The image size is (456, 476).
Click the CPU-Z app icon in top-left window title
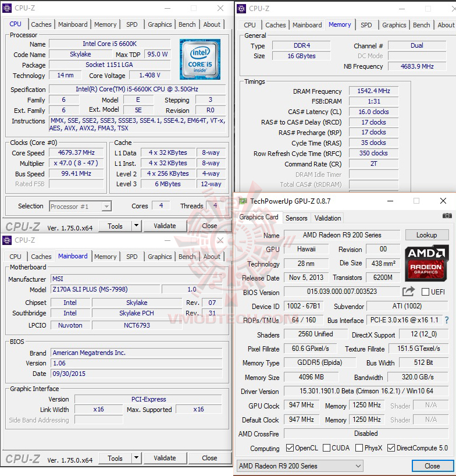click(x=6, y=8)
